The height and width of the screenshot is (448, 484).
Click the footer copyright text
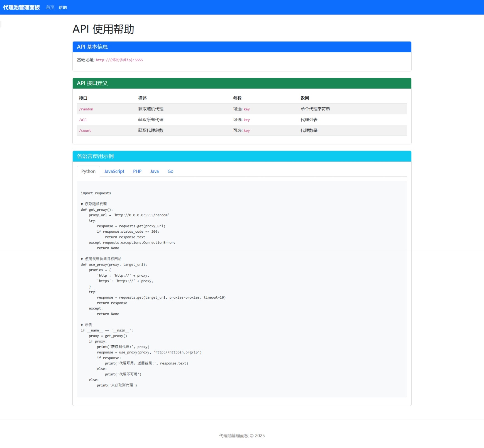point(242,436)
